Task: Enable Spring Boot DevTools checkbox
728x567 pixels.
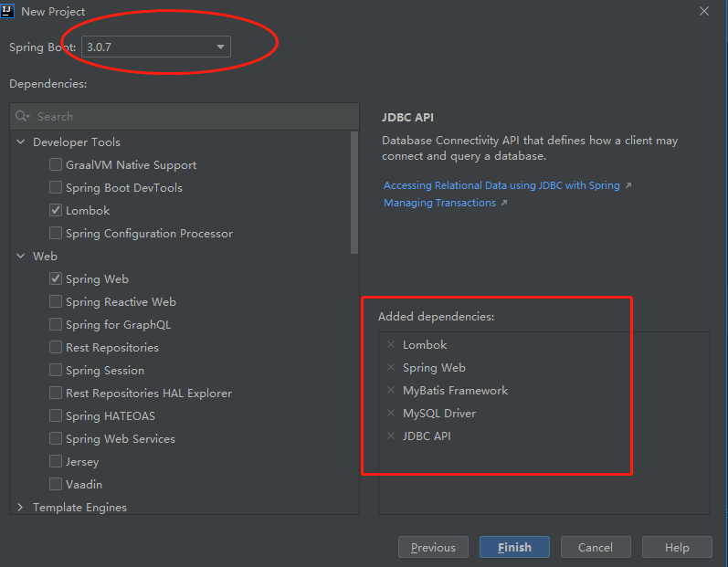Action: pos(56,188)
